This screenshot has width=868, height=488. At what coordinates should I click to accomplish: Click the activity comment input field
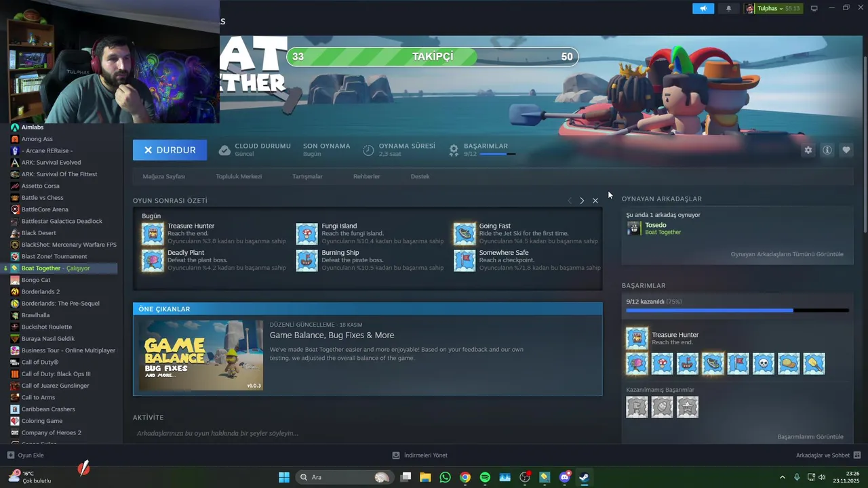coord(367,433)
